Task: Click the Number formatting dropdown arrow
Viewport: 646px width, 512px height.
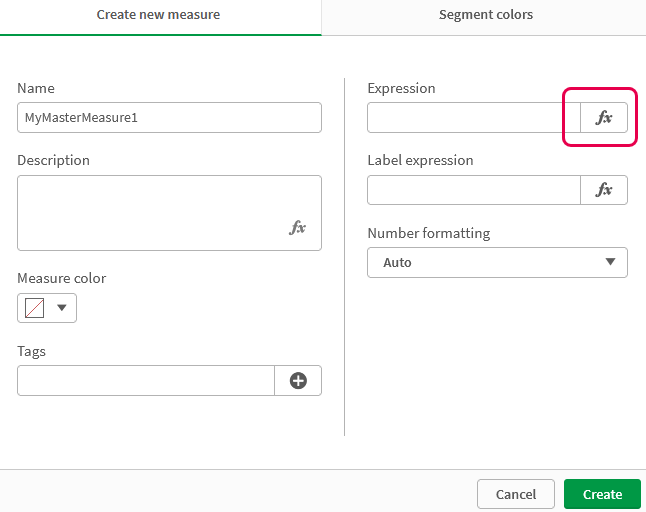Action: 611,262
